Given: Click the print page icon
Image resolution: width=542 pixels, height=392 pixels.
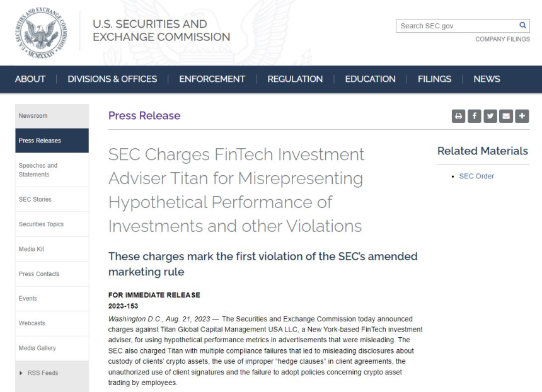Looking at the screenshot, I should click(x=459, y=116).
